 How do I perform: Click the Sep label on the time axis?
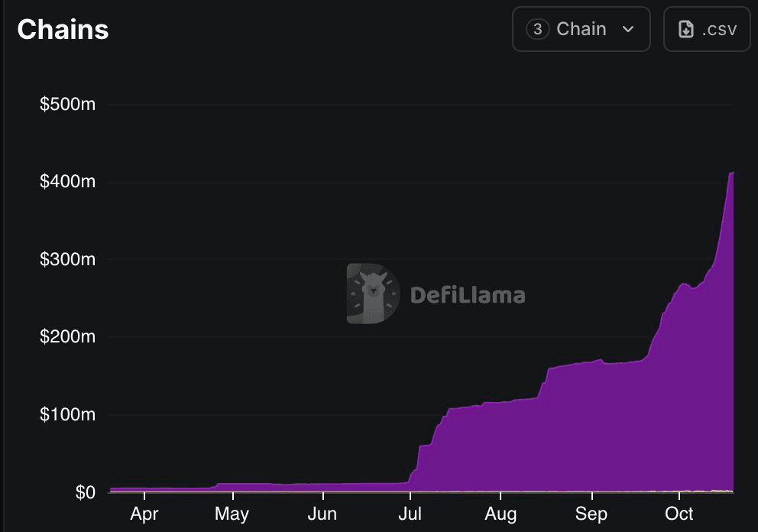point(591,513)
